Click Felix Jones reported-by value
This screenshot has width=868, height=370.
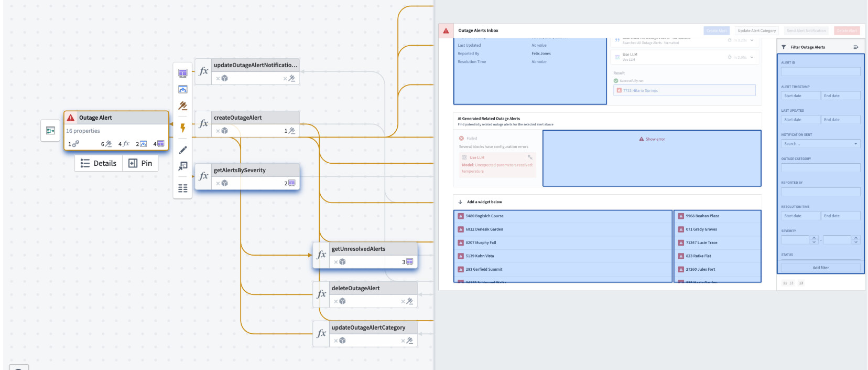click(x=541, y=54)
